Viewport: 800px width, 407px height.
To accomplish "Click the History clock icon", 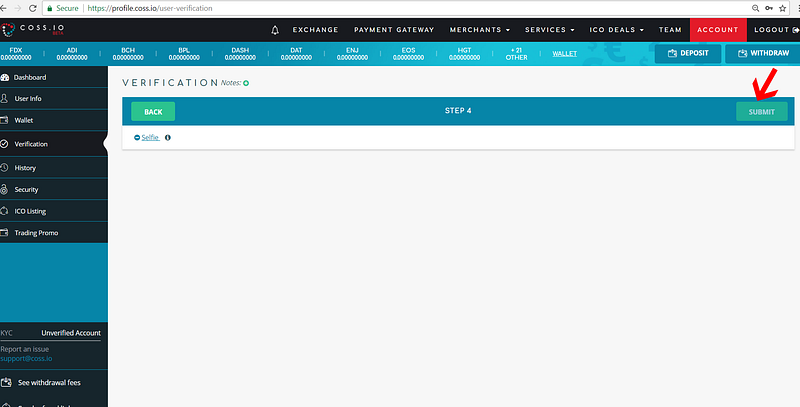I will (x=4, y=167).
